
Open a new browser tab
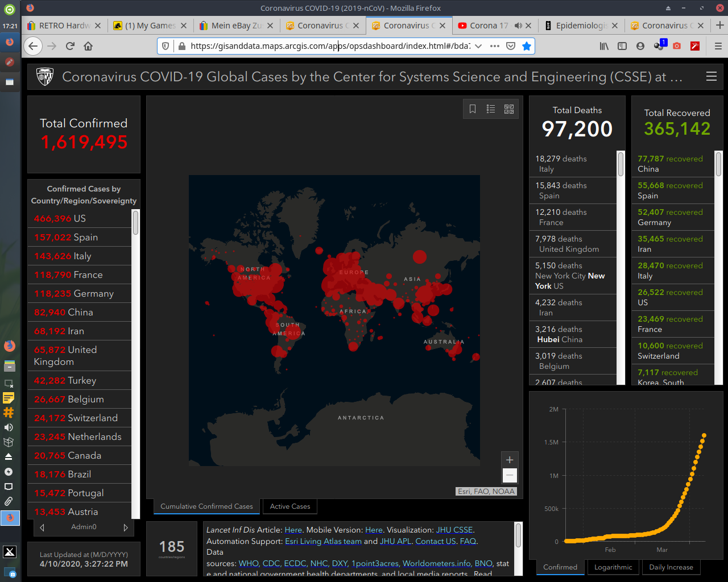719,25
